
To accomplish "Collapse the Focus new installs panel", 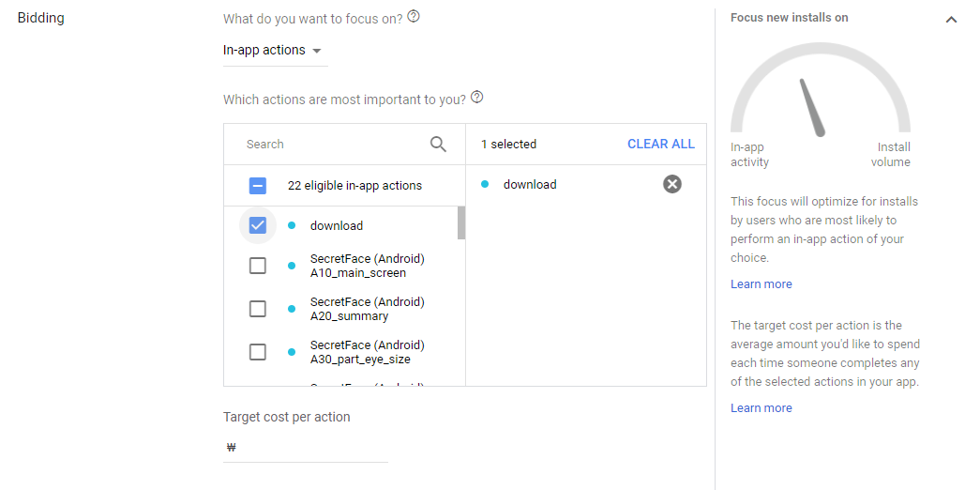I will [951, 20].
